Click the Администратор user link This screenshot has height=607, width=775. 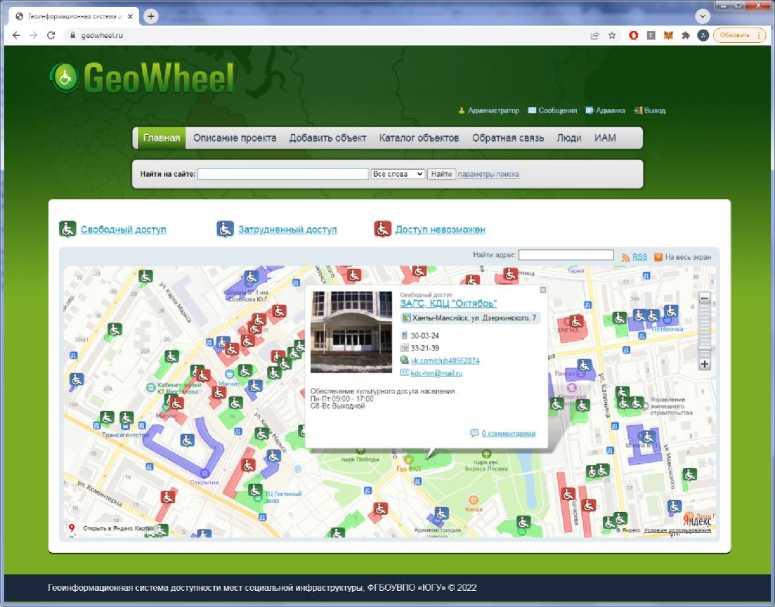pos(493,110)
